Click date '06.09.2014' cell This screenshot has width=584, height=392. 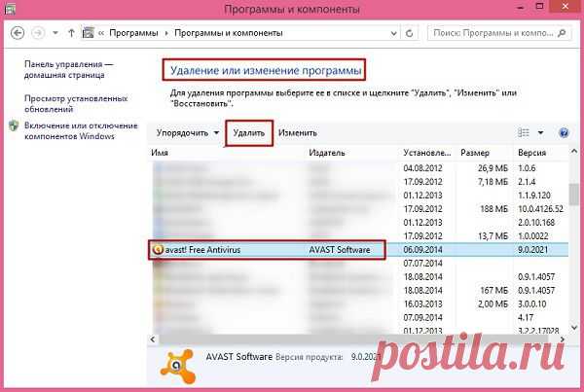pyautogui.click(x=422, y=250)
